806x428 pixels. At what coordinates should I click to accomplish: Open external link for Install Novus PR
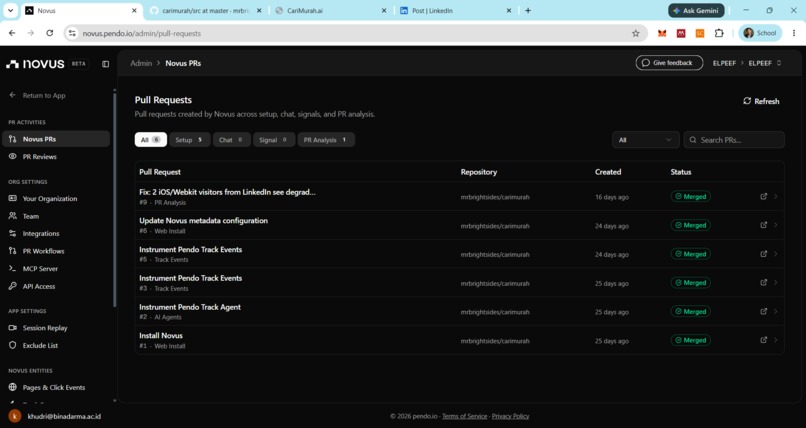763,340
